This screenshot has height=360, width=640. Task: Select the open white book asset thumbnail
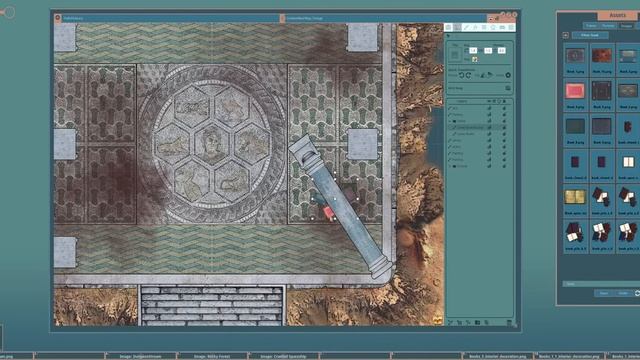pyautogui.click(x=628, y=162)
